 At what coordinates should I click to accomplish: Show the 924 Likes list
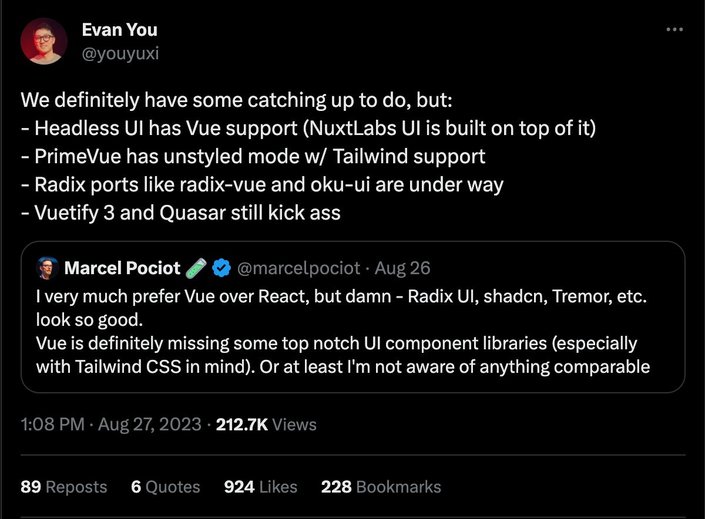(x=260, y=487)
